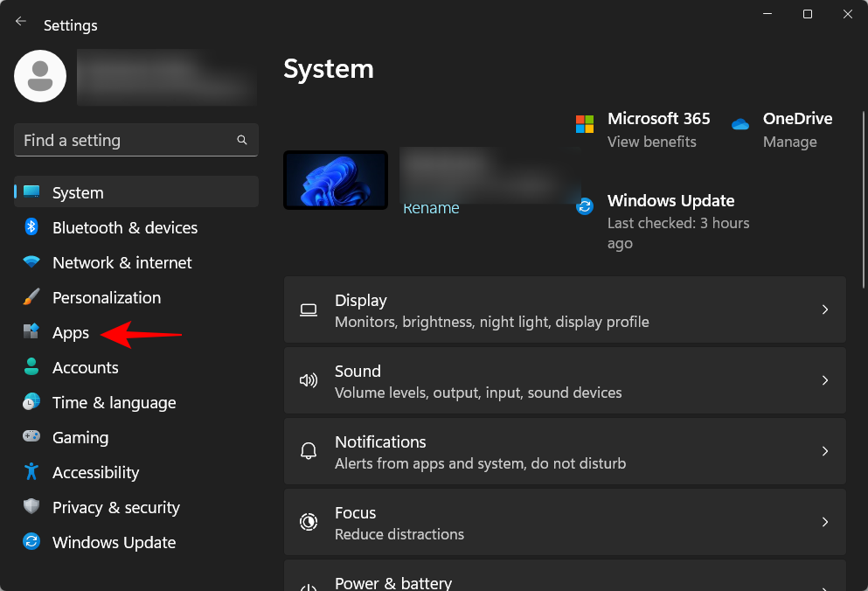The height and width of the screenshot is (591, 868).
Task: Click the Gaming Xbox icon
Action: click(31, 437)
